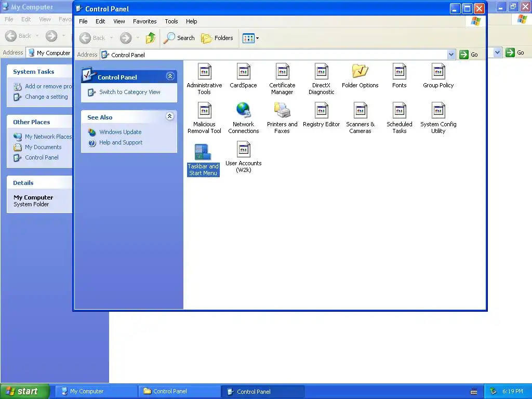Open Network Connections icon
The width and height of the screenshot is (532, 399).
tap(244, 118)
